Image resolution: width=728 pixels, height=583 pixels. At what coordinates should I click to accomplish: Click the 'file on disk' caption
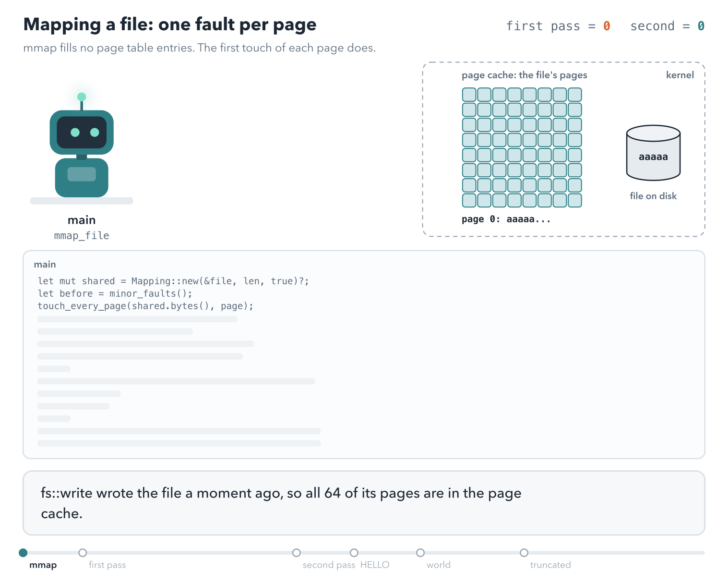tap(653, 196)
